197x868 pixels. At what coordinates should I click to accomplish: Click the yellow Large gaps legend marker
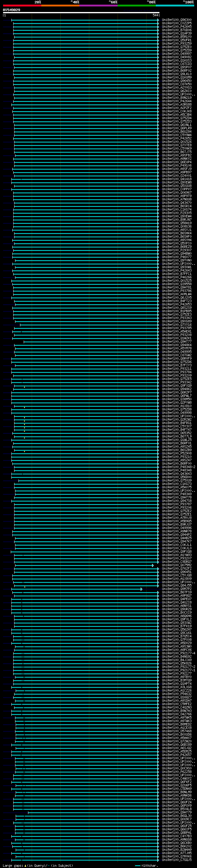point(25,865)
